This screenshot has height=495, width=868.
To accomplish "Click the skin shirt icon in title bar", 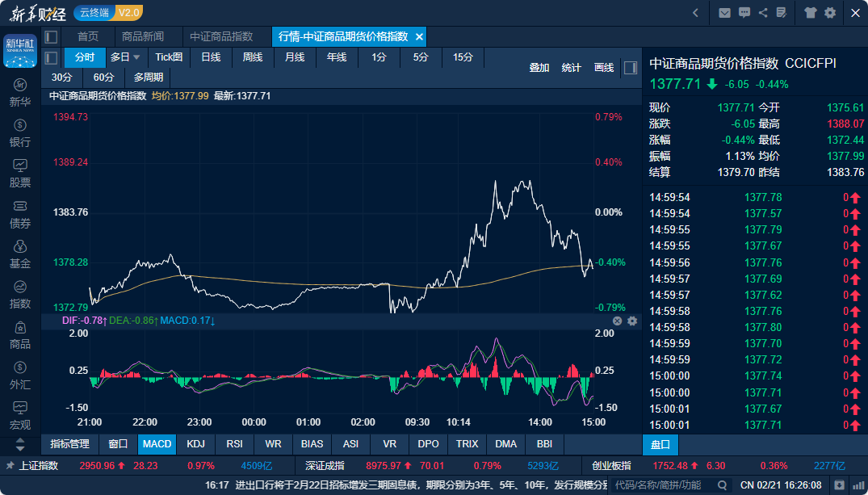I will (811, 13).
